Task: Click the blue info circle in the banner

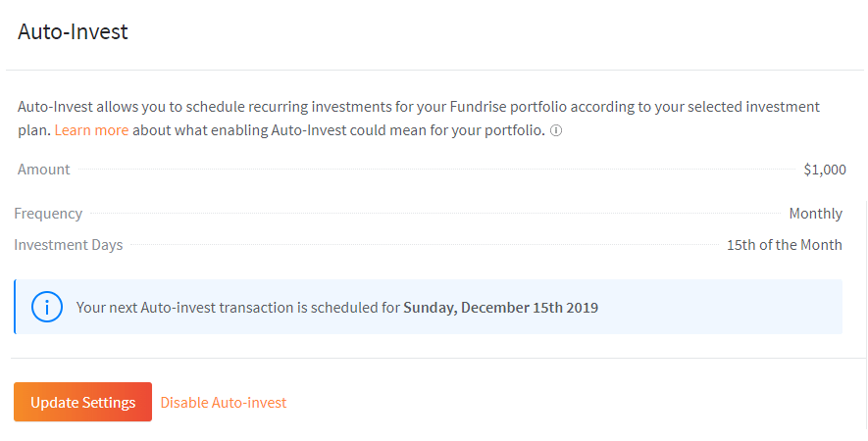Action: tap(46, 307)
